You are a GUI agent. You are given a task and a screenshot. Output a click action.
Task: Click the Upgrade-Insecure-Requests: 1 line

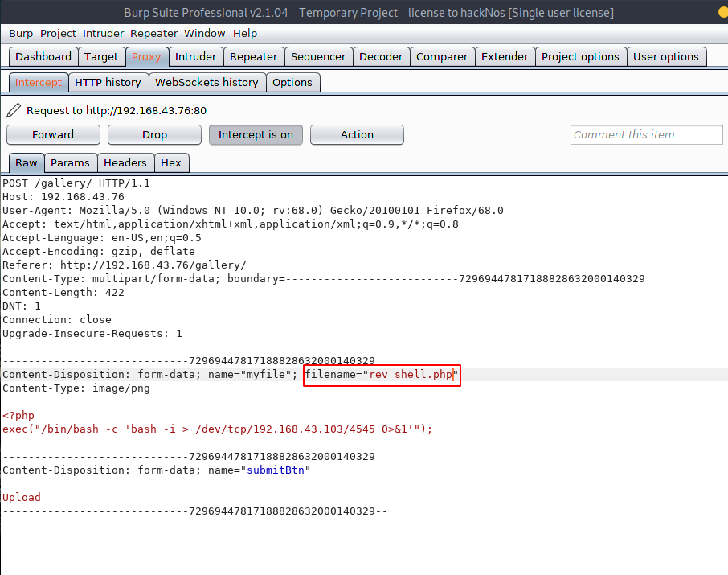click(92, 334)
